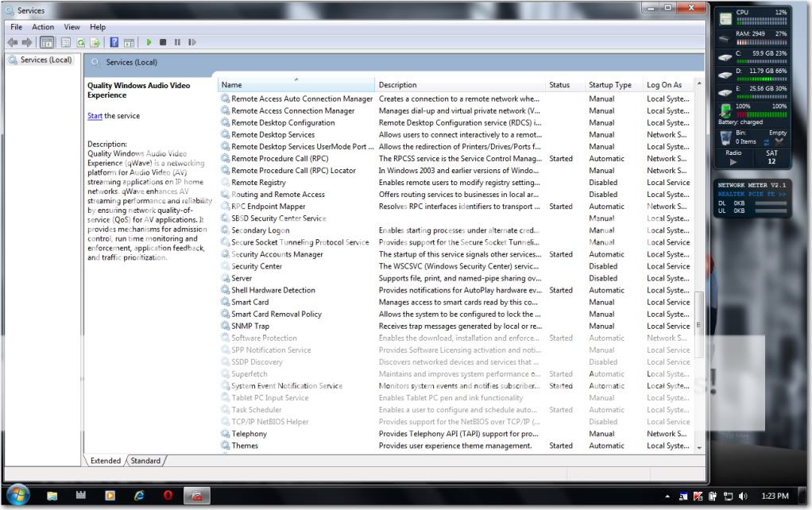The height and width of the screenshot is (510, 812).
Task: Toggle the Show/Hide Action Pane toolbar icon
Action: coord(129,42)
